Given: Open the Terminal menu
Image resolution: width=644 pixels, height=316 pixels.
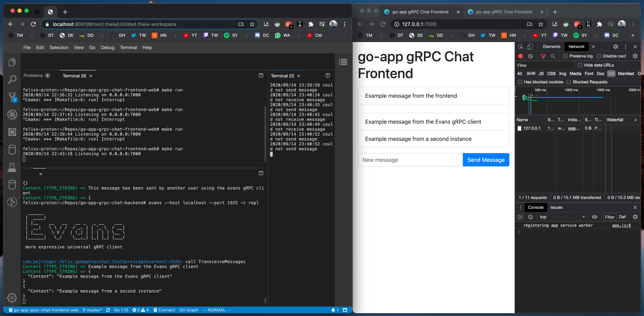Looking at the screenshot, I should click(x=128, y=47).
